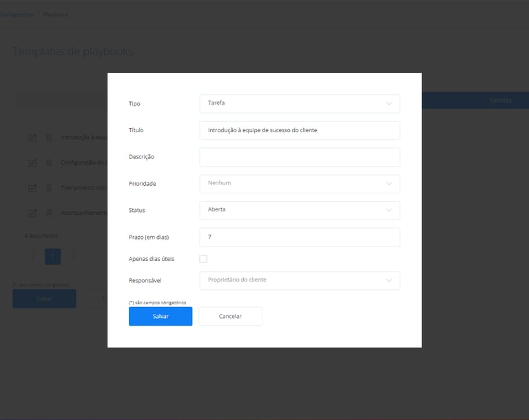Screen dimensions: 529x420
Task: Click edit icon for Configuração row in background
Action: coord(32,162)
